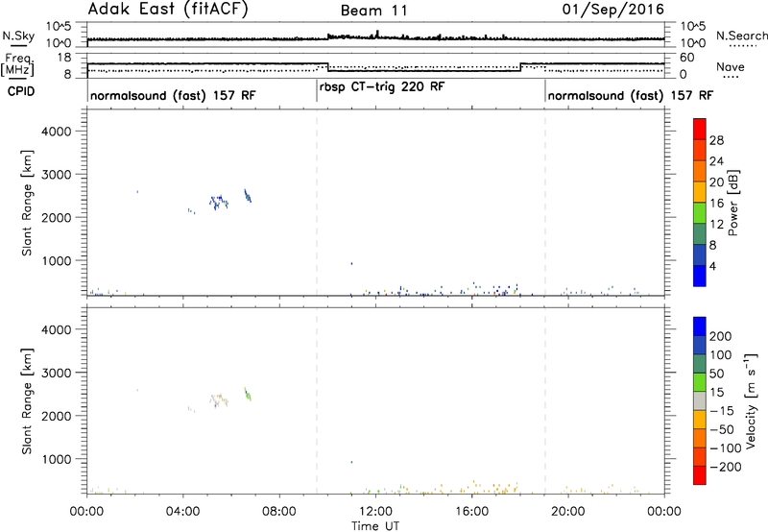Screen dimensions: 768x532
Task: Click the '4000' tick on the power panel
Action: click(x=56, y=132)
